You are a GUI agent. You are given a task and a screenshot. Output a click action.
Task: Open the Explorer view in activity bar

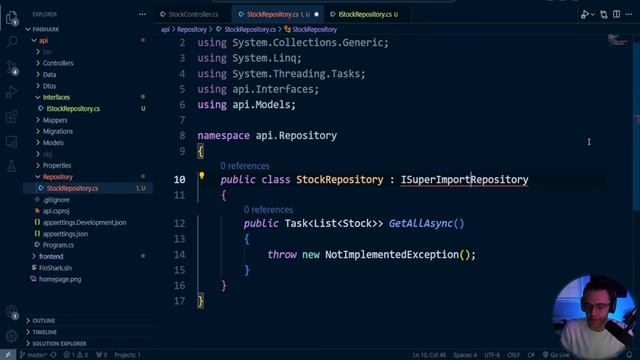click(11, 18)
